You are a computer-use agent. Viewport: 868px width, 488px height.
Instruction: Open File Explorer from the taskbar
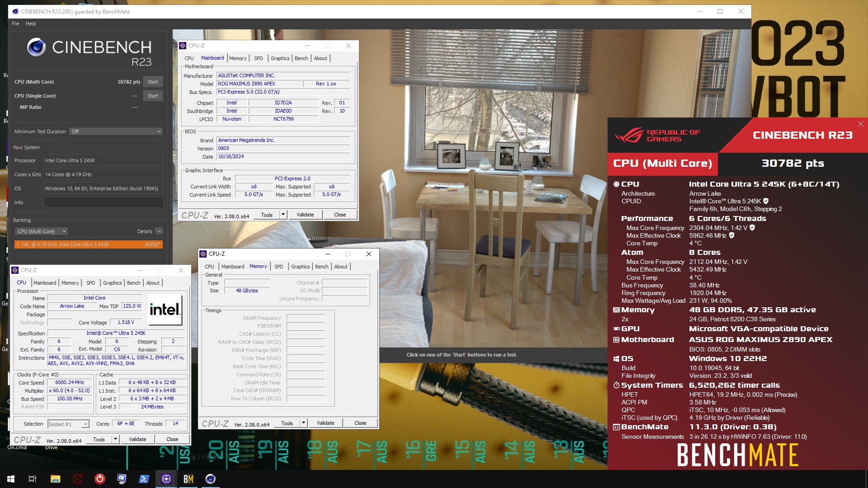(55, 479)
